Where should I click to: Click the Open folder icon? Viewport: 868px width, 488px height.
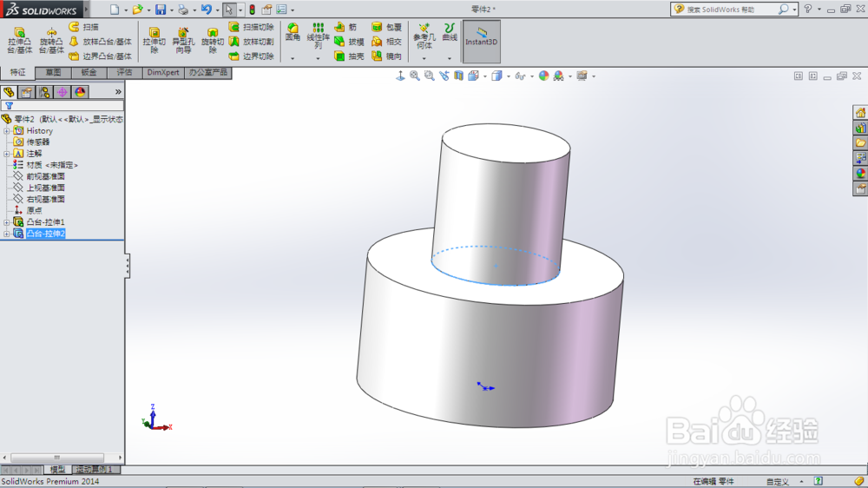pos(137,10)
